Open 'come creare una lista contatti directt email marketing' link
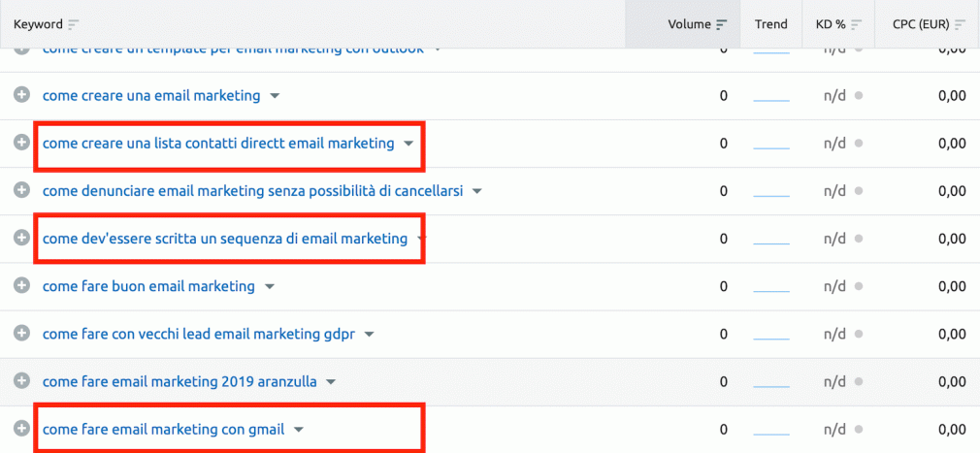980x453 pixels. coord(218,144)
